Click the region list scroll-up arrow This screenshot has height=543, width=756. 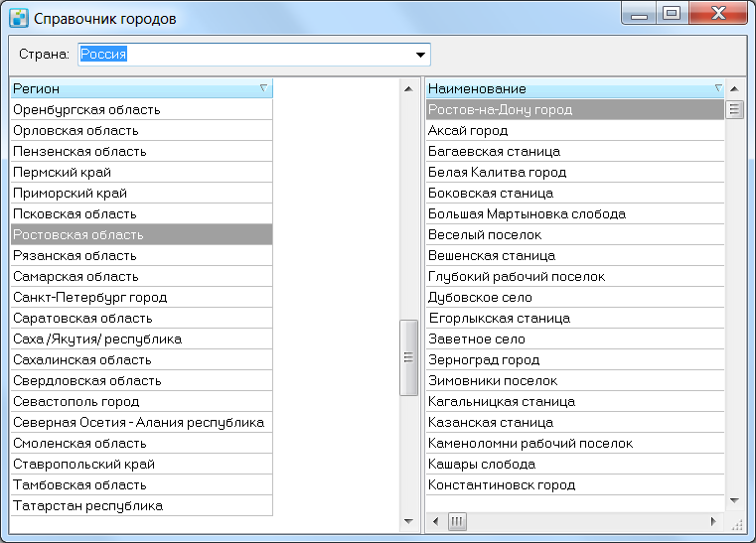click(x=409, y=88)
